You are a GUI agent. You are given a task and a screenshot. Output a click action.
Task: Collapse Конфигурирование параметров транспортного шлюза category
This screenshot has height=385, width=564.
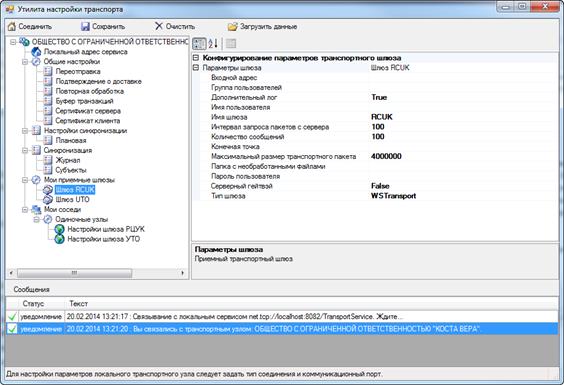(196, 58)
